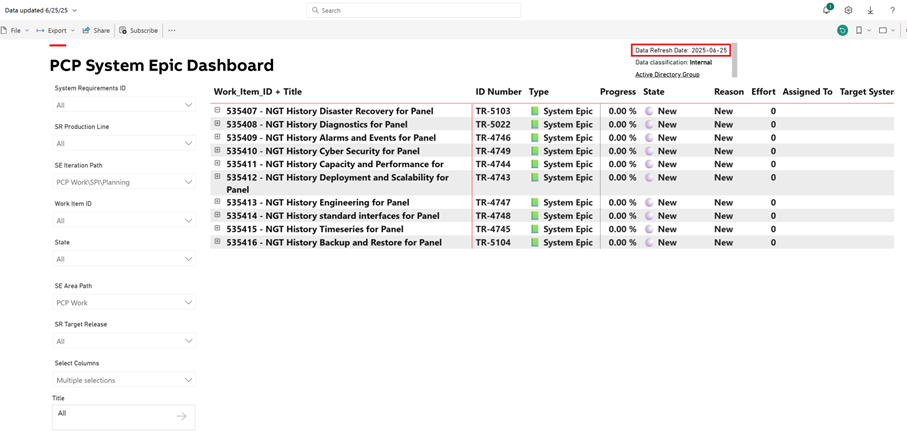
Task: Click the green refresh visuals icon
Action: [842, 31]
